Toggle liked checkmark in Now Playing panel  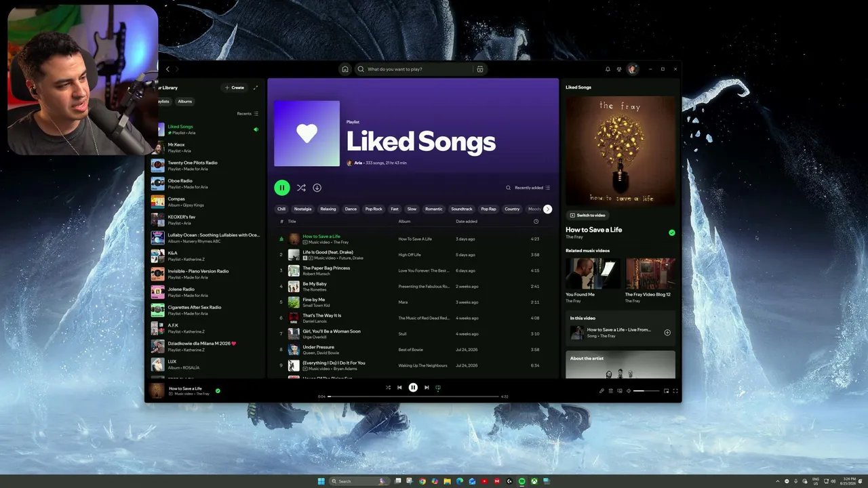point(672,232)
